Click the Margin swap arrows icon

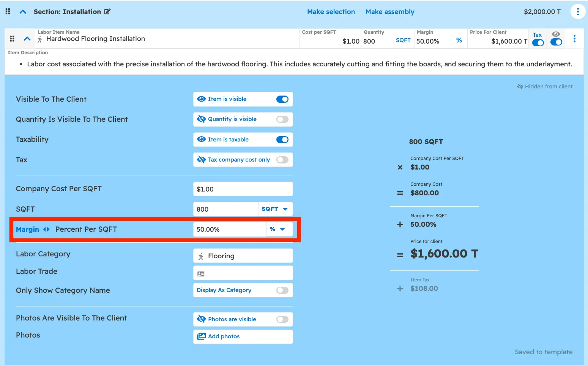point(46,229)
